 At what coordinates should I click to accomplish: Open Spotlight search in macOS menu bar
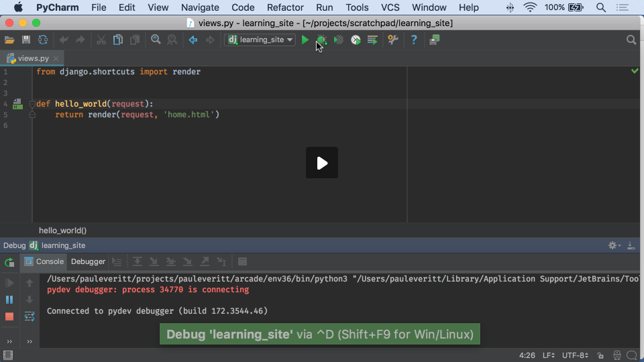pos(601,7)
